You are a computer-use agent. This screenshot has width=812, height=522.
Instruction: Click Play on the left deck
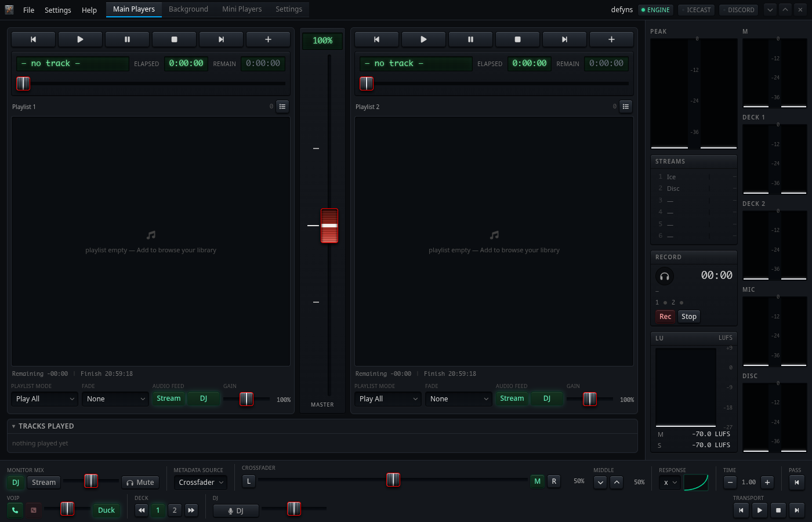click(80, 39)
